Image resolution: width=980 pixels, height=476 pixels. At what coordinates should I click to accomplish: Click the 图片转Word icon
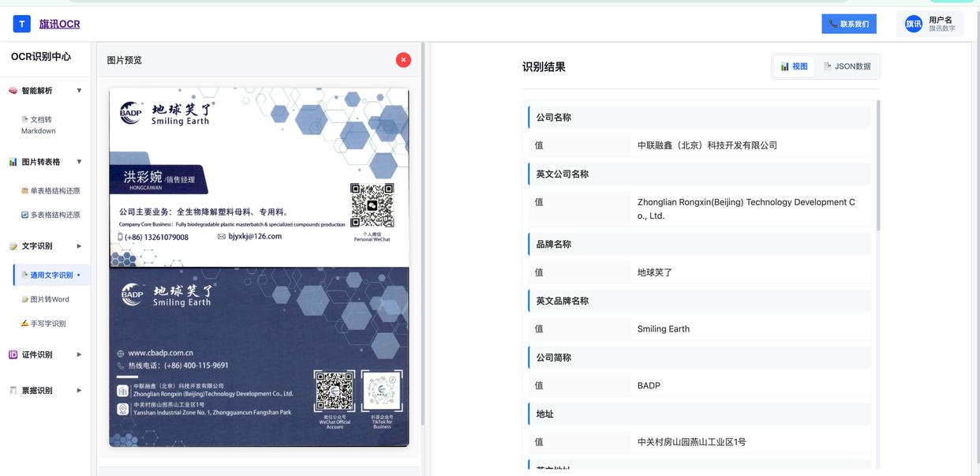(x=24, y=299)
